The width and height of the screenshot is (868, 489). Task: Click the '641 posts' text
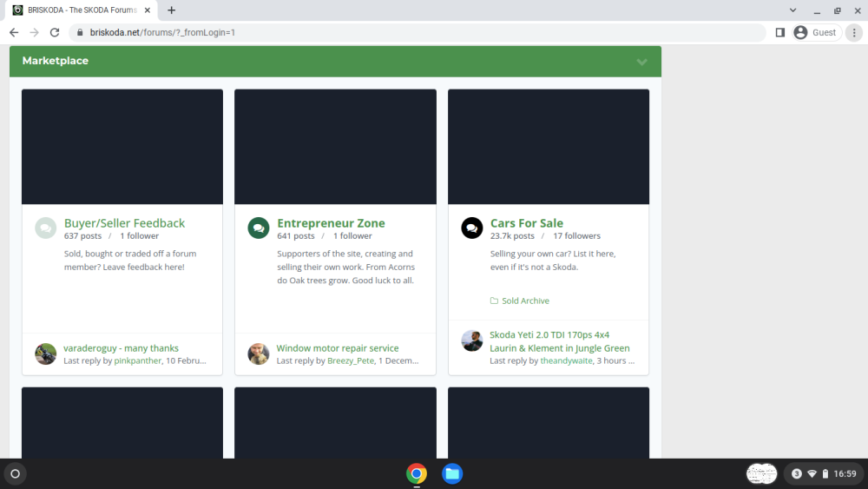point(296,236)
